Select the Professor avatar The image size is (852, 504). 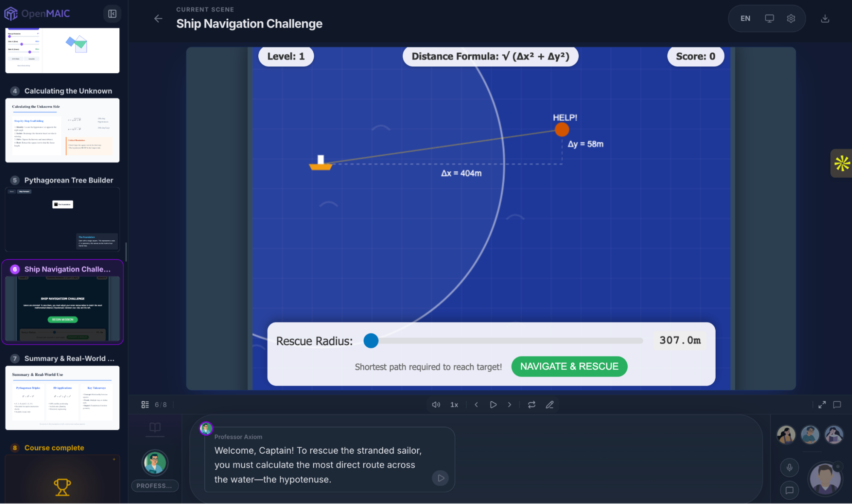(155, 463)
